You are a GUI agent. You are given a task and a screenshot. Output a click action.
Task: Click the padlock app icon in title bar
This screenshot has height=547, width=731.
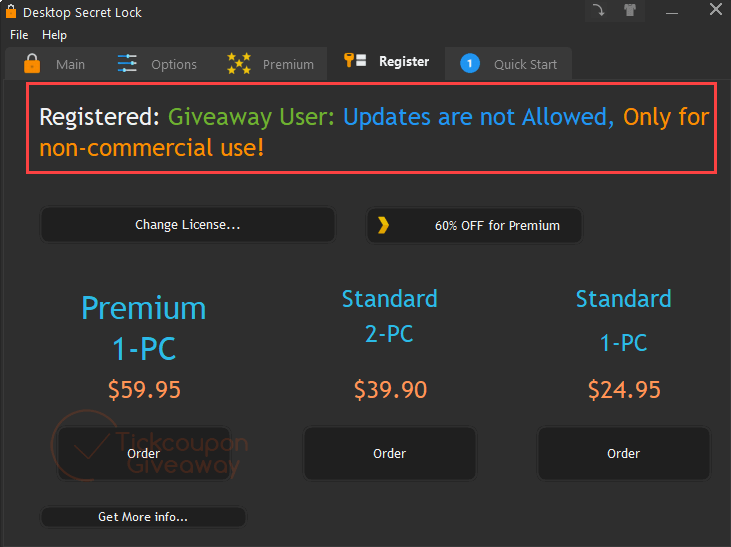[11, 11]
